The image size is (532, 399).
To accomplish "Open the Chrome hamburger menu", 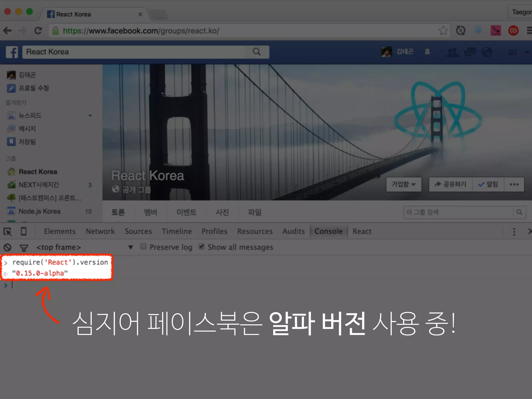I will tap(529, 31).
